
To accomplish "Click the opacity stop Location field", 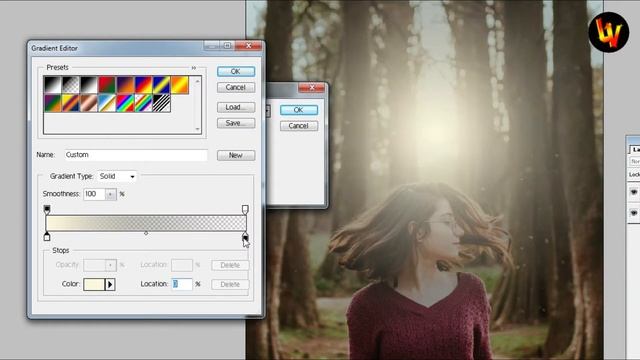I will (x=182, y=265).
